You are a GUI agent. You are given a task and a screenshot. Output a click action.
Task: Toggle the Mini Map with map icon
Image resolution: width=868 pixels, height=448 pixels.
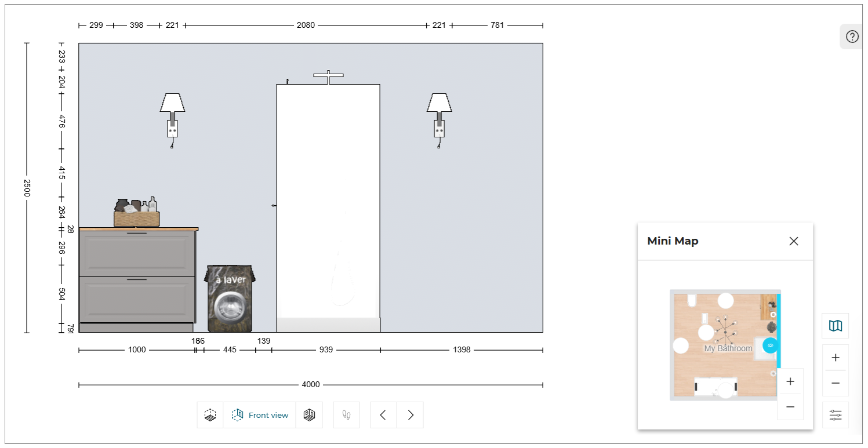pos(836,326)
